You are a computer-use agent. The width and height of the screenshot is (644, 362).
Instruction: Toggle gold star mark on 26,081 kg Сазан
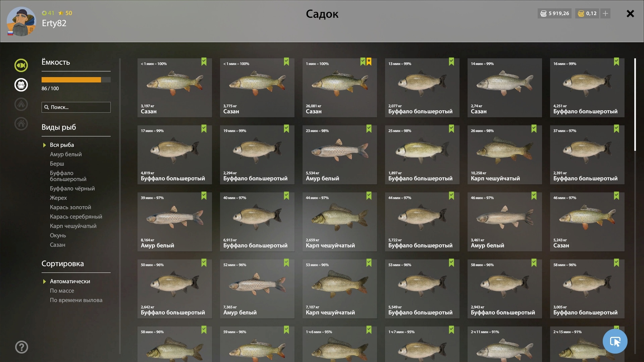369,62
